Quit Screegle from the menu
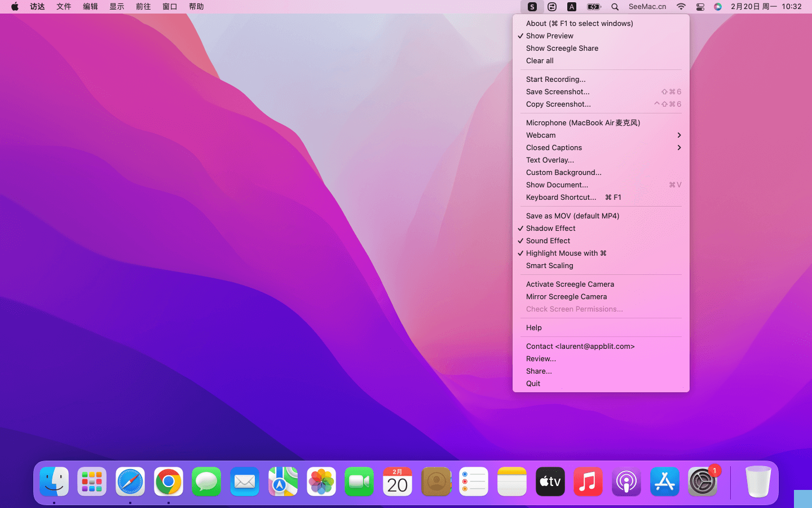This screenshot has width=812, height=508. (533, 383)
